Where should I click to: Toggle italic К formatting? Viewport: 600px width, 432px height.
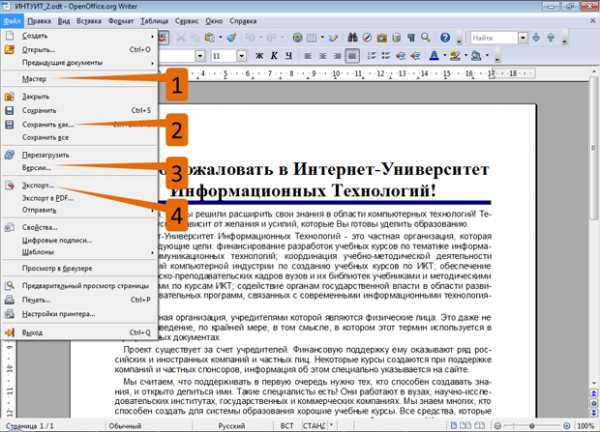(x=274, y=56)
